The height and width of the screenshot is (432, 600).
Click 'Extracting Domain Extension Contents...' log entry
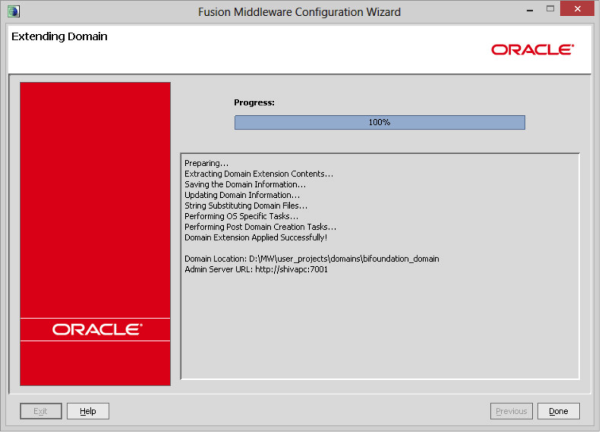click(x=259, y=174)
